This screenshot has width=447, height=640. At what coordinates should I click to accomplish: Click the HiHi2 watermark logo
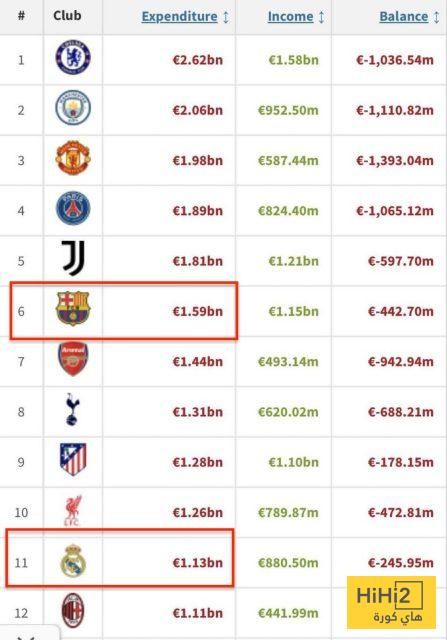(x=391, y=602)
